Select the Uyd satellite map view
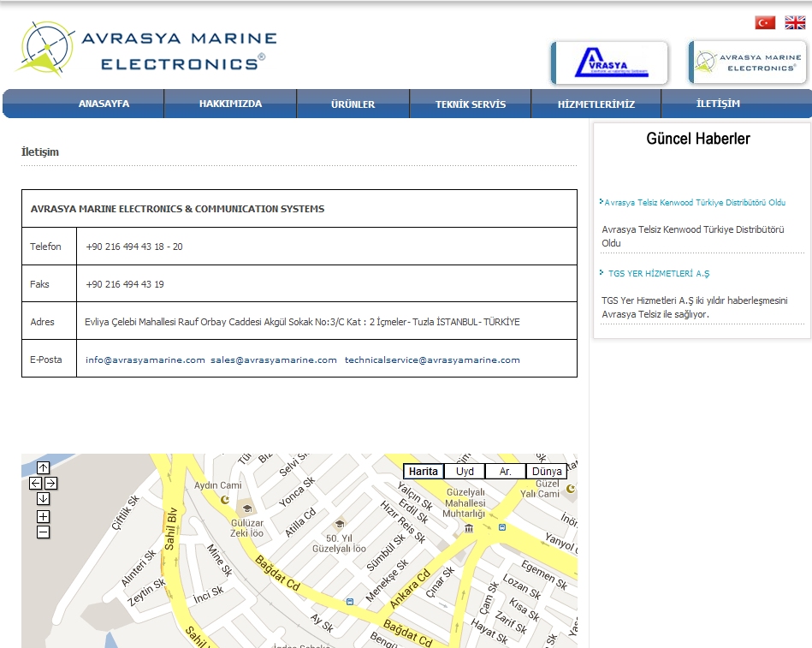 [465, 472]
